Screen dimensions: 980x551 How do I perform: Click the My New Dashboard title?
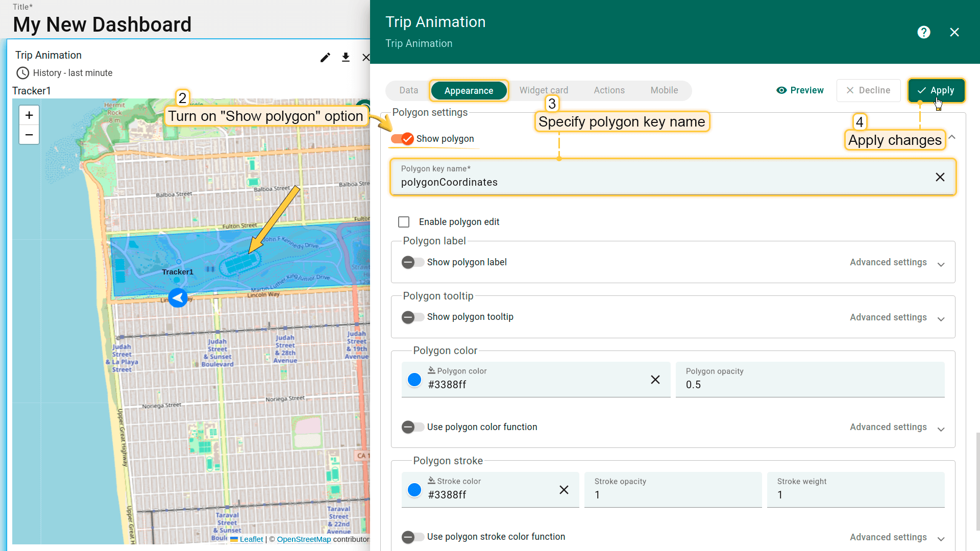[x=102, y=24]
